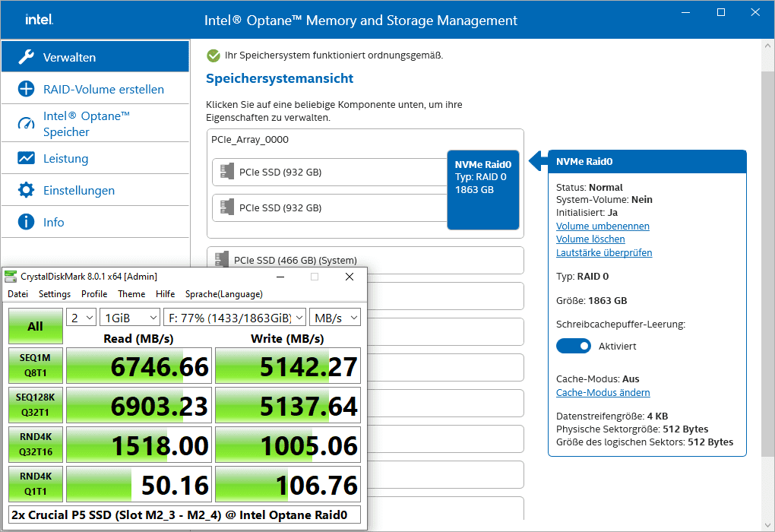This screenshot has height=532, width=775.
Task: Maximize the Intel Optane Memory window
Action: [721, 12]
